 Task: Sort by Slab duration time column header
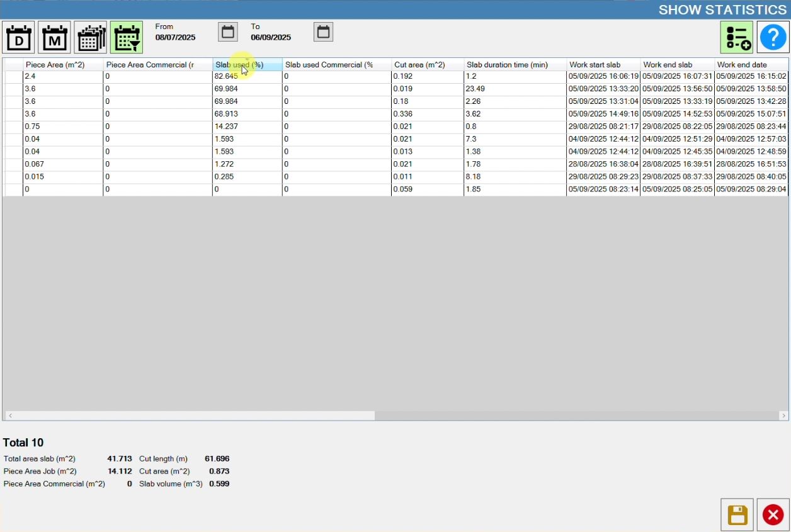pyautogui.click(x=515, y=65)
